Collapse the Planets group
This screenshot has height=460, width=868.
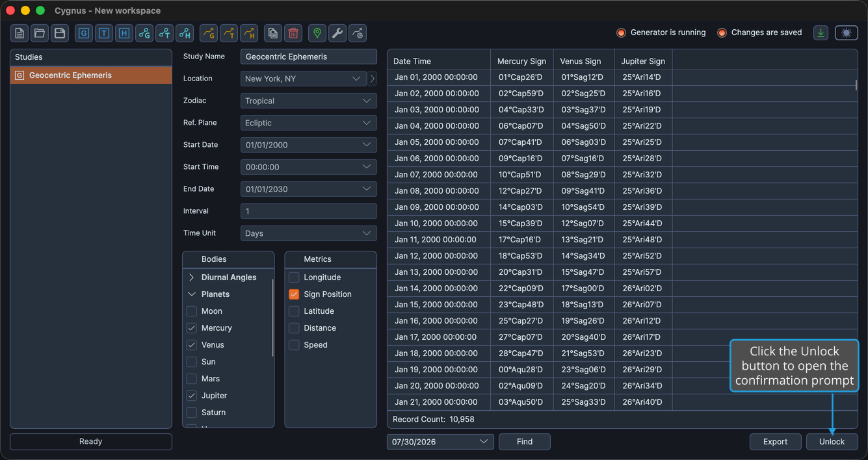[x=192, y=294]
